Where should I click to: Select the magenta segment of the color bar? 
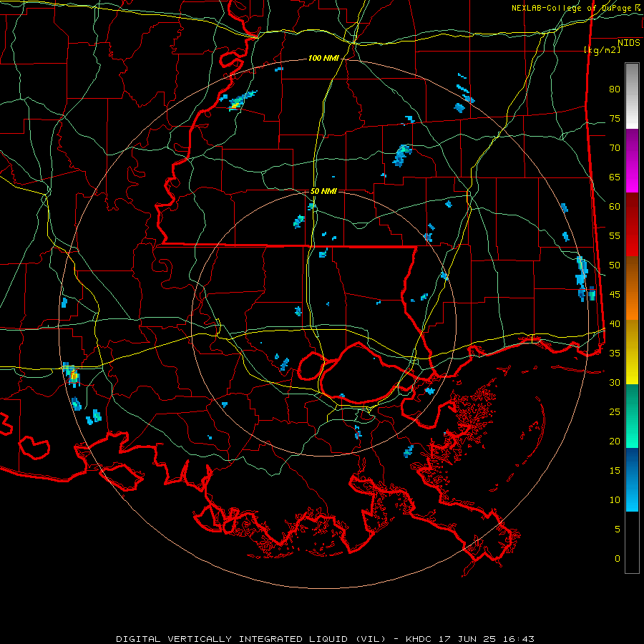point(632,160)
